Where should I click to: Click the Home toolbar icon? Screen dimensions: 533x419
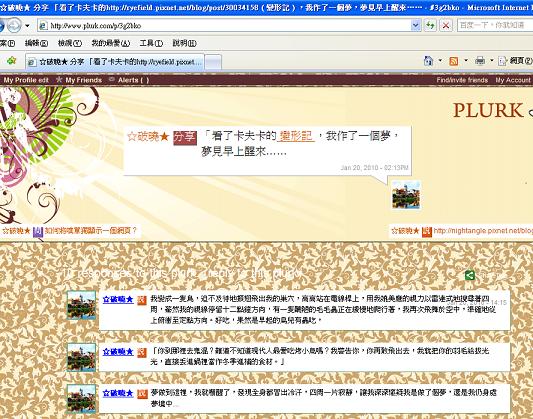428,61
